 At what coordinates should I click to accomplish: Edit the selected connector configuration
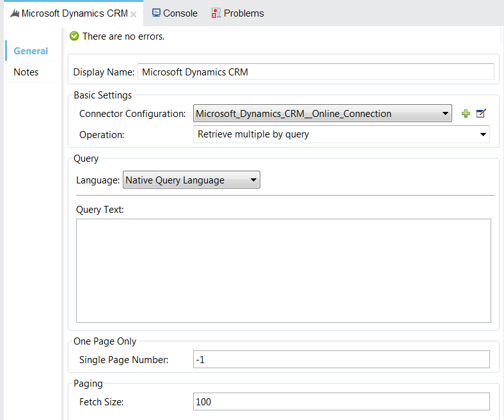coord(482,114)
